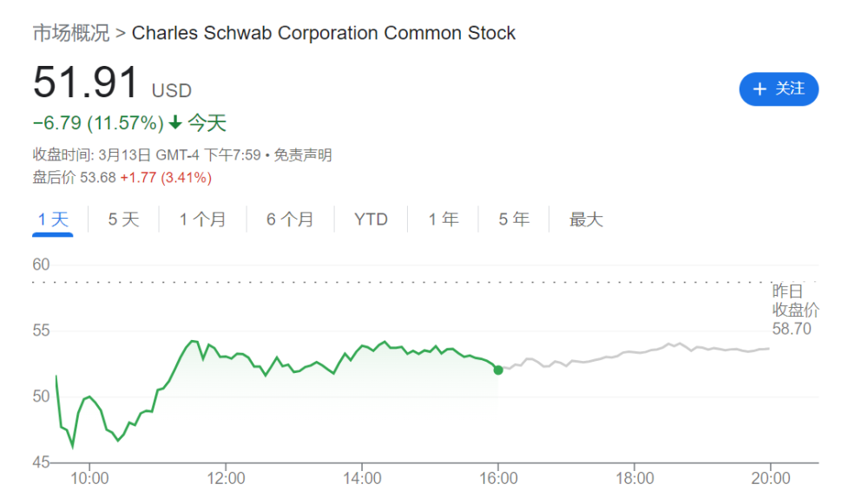Image resolution: width=868 pixels, height=504 pixels.
Task: Click the plus icon in 关注 button
Action: pos(759,89)
